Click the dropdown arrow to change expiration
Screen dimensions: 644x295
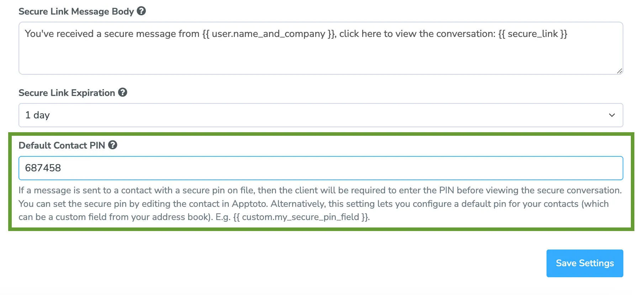tap(612, 115)
